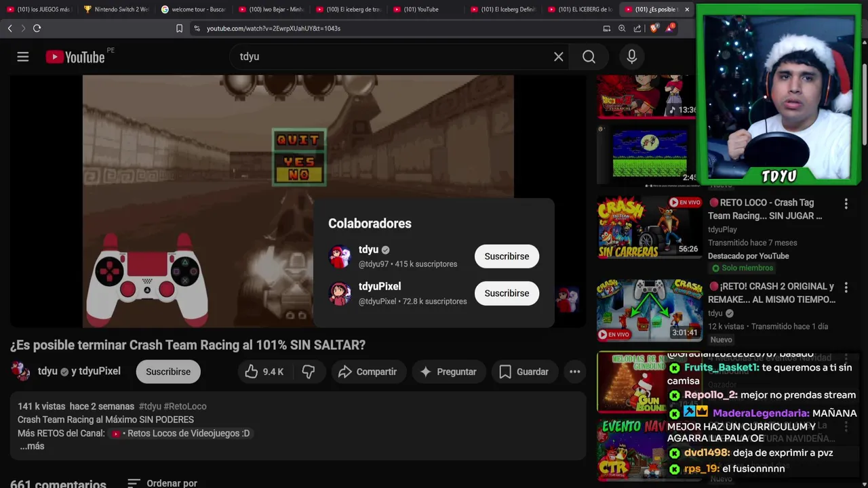This screenshot has width=868, height=488.
Task: Subscribe to tdyuPixel in Colaboradores popup
Action: point(507,293)
